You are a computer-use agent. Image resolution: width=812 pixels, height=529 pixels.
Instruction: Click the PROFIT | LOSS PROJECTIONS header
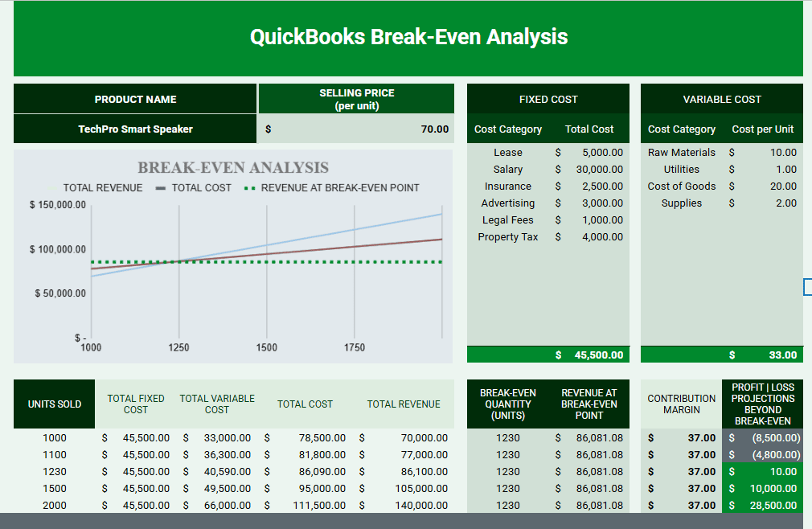763,404
